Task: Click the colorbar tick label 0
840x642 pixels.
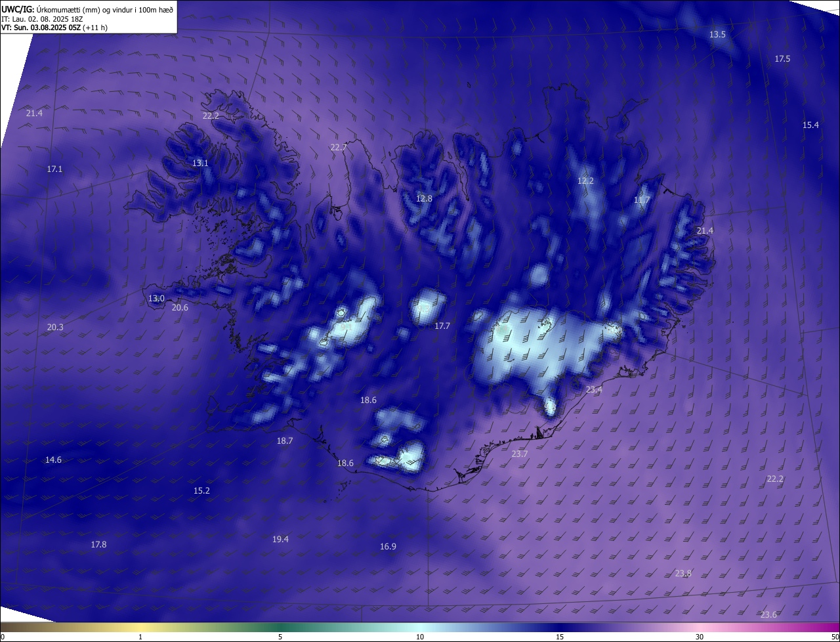Action: tap(3, 637)
